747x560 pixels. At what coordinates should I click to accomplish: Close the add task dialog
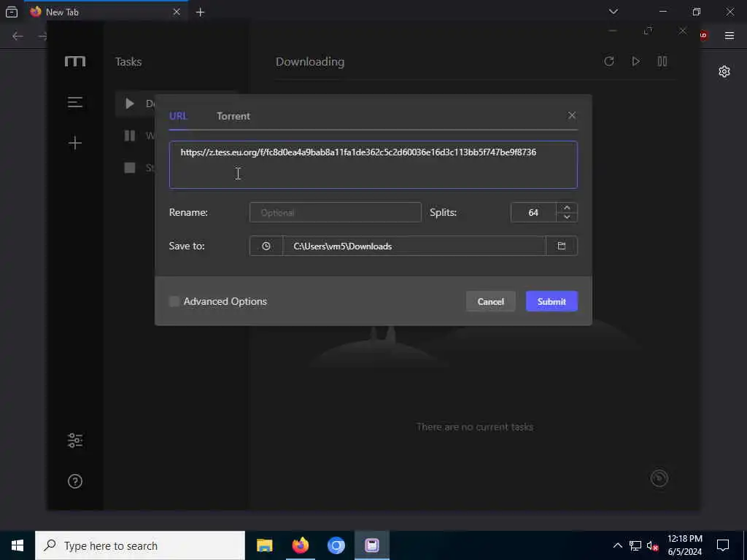coord(572,115)
